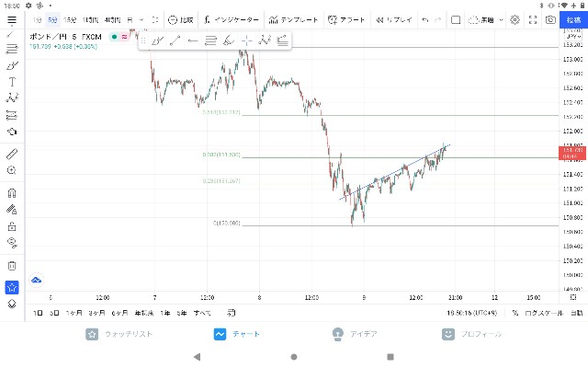Image resolution: width=588 pixels, height=368 pixels.
Task: Set the date range to 1年
Action: pyautogui.click(x=165, y=313)
